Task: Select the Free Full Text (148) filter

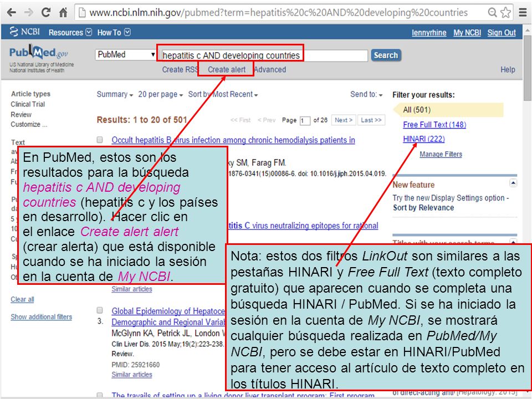Action: [434, 125]
